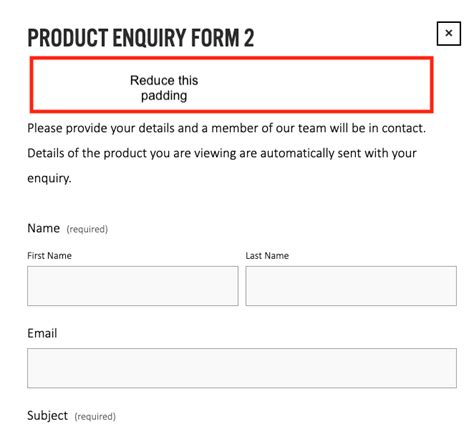Click the Product Enquiry Form 2 heading
Image resolution: width=474 pixels, height=429 pixels.
(141, 38)
